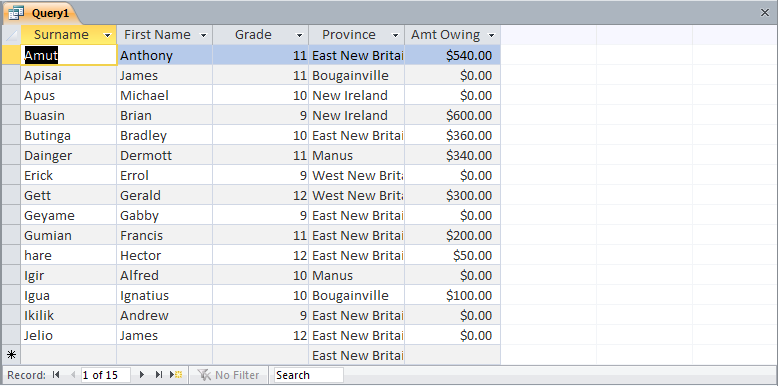
Task: Select the row selector for Jelio
Action: (x=11, y=335)
